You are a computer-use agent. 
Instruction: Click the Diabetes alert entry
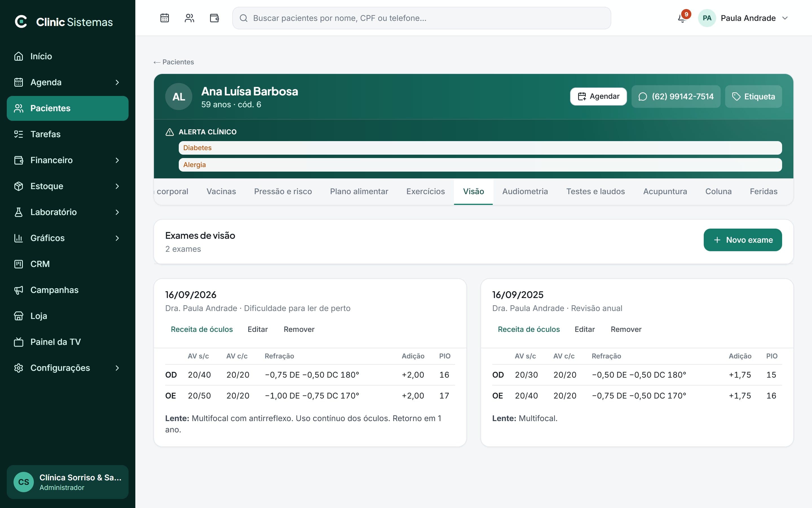tap(480, 148)
